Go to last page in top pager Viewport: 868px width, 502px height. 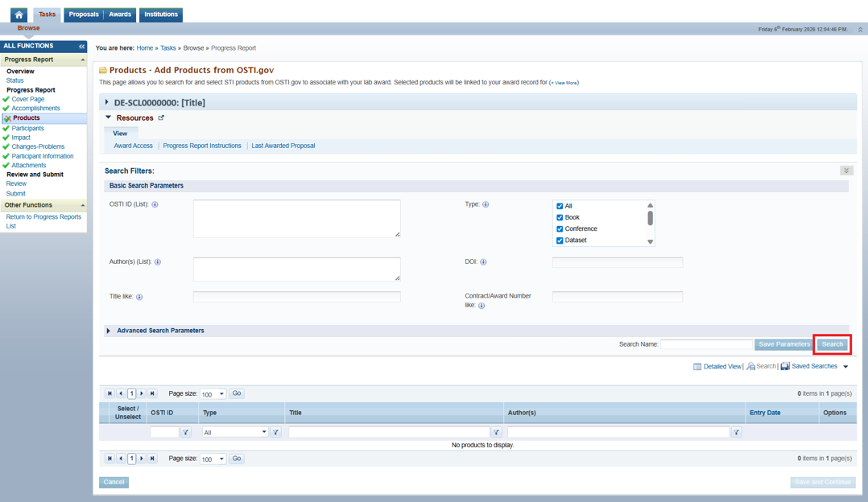152,393
